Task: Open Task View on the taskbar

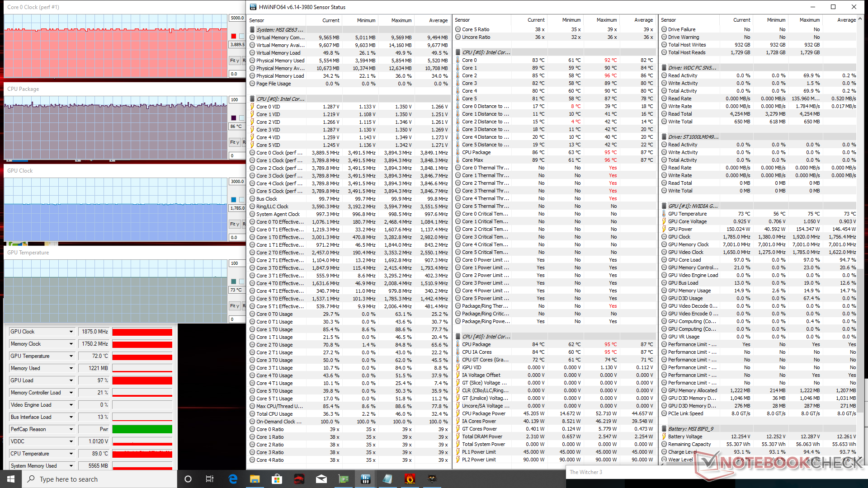Action: click(210, 479)
